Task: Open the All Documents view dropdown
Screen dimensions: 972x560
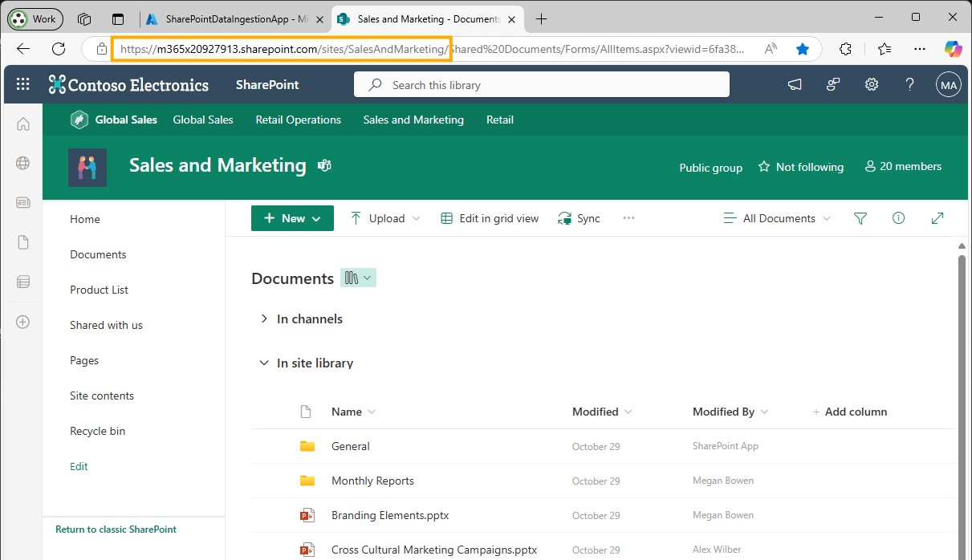Action: [775, 217]
